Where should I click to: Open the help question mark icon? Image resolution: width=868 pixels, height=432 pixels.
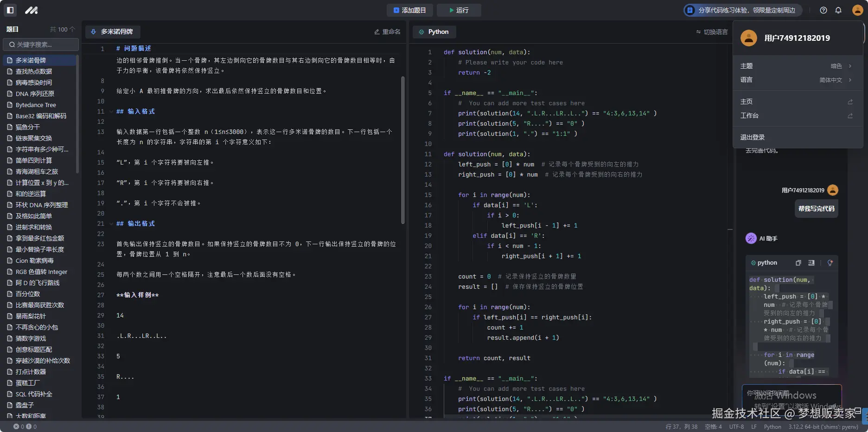[x=823, y=10]
